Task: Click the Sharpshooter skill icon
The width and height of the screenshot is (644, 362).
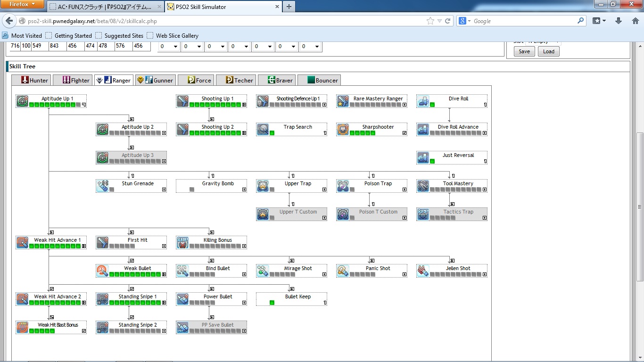Action: pos(343,130)
